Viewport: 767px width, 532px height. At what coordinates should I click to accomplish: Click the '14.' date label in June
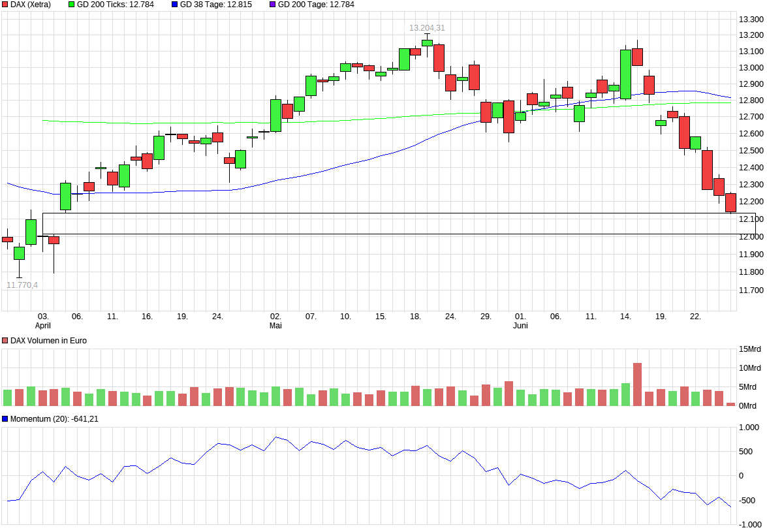[x=625, y=317]
